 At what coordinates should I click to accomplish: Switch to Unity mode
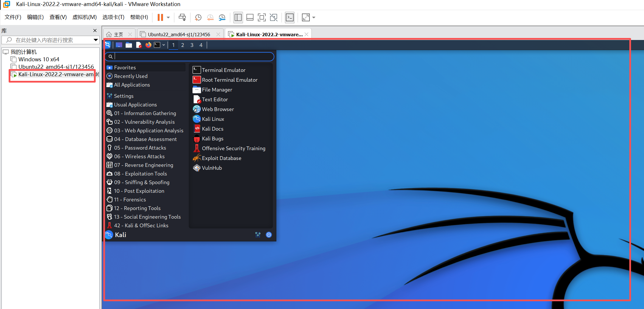[x=273, y=18]
